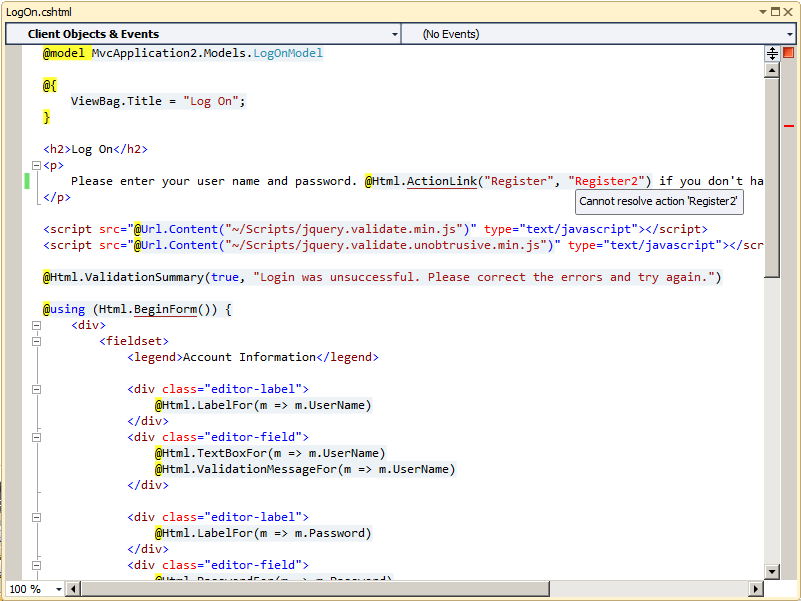Screen dimensions: 801x601
Task: Click the "Register" link text argument
Action: coord(519,181)
